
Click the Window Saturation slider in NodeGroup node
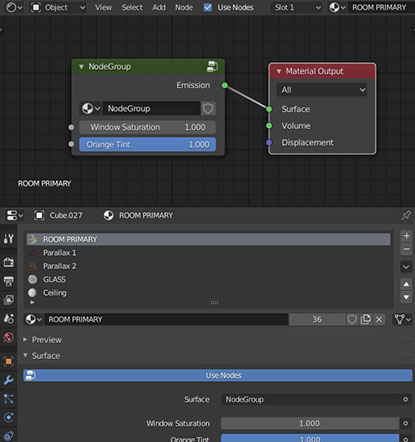point(147,127)
